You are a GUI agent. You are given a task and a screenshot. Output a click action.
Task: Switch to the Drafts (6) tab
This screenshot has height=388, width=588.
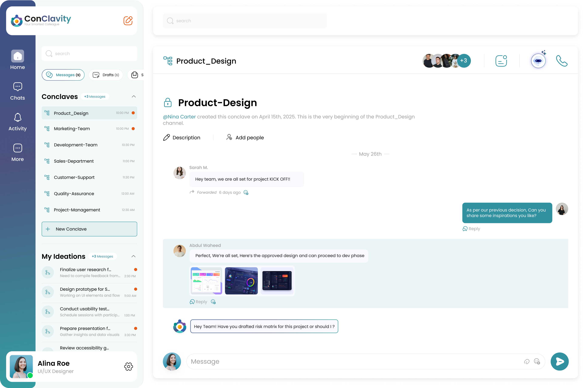[x=106, y=75]
